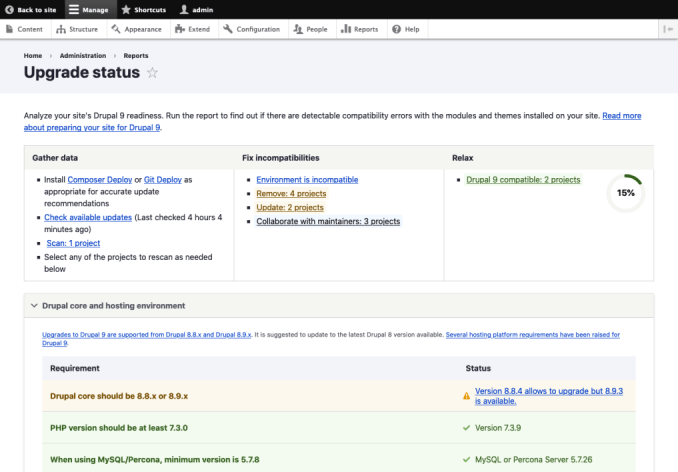Screen dimensions: 678x472
Task: Click the Help question mark icon
Action: (397, 29)
